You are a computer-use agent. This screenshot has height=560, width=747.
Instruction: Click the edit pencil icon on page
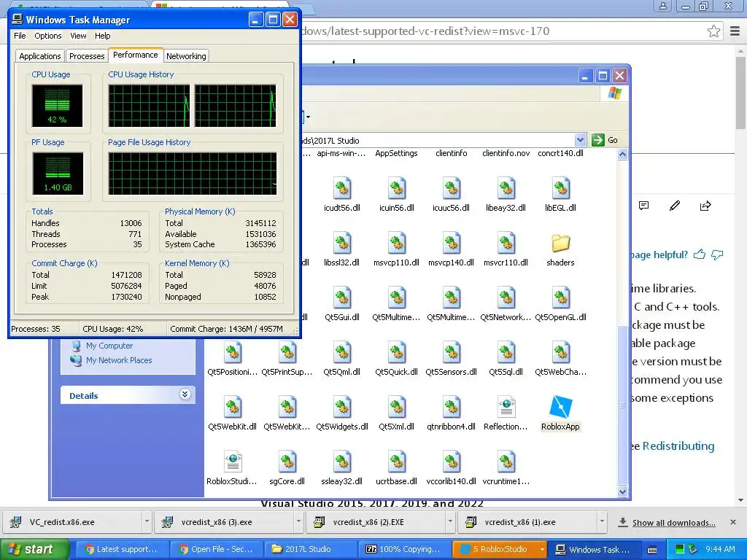click(675, 206)
